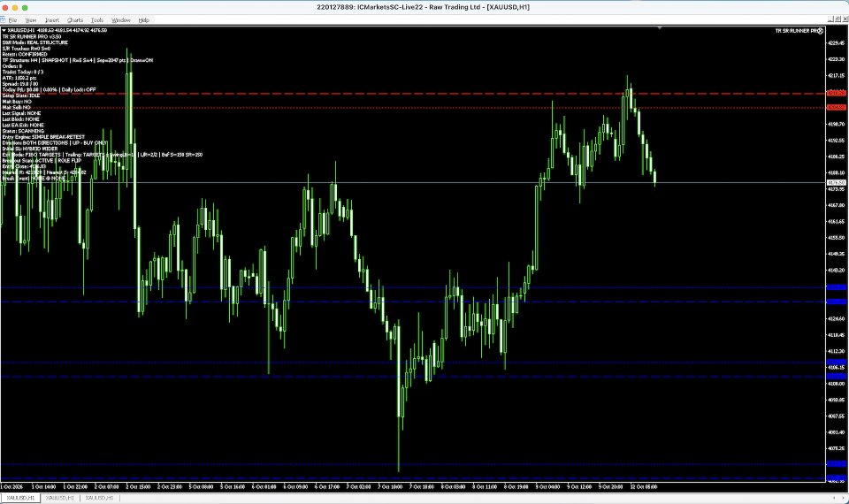Minimize the inner XAUUSD chart window
The width and height of the screenshot is (849, 504).
click(831, 19)
